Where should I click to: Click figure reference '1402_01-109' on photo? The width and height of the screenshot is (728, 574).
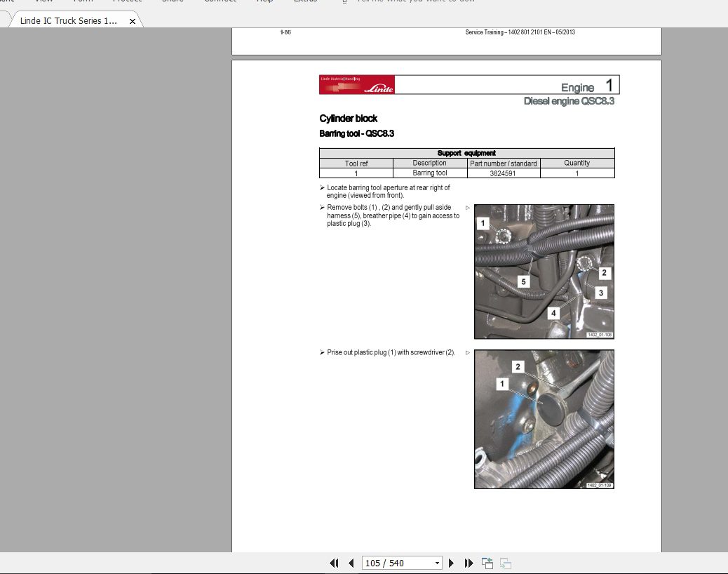click(600, 486)
